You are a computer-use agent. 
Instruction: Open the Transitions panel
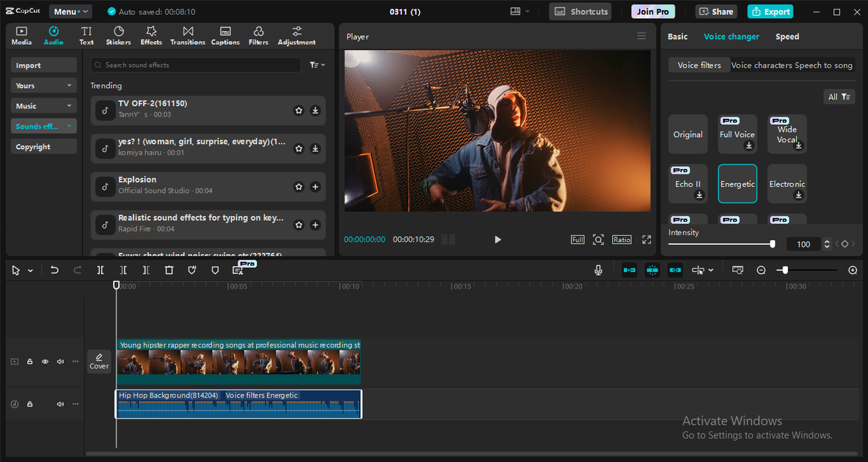[188, 35]
